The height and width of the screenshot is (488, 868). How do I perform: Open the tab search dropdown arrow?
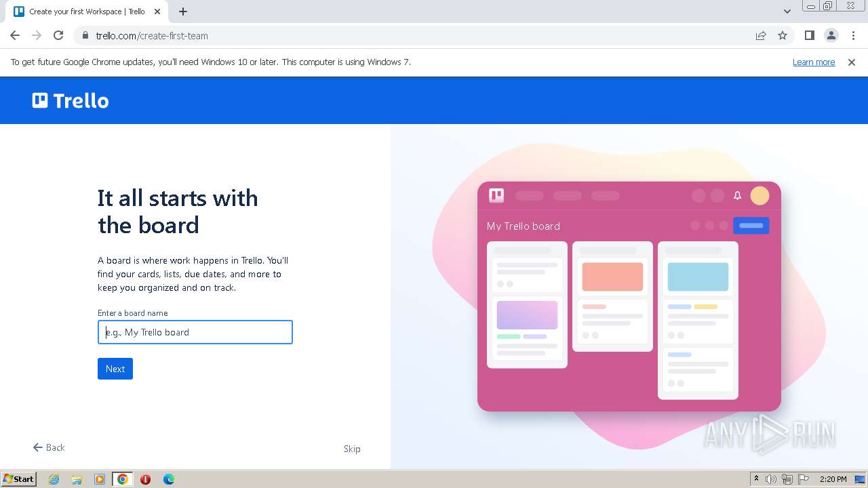pyautogui.click(x=787, y=12)
